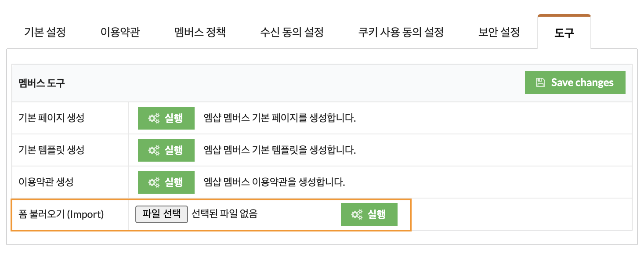Click the 멤버스 도구 section header
The height and width of the screenshot is (253, 644).
(42, 83)
